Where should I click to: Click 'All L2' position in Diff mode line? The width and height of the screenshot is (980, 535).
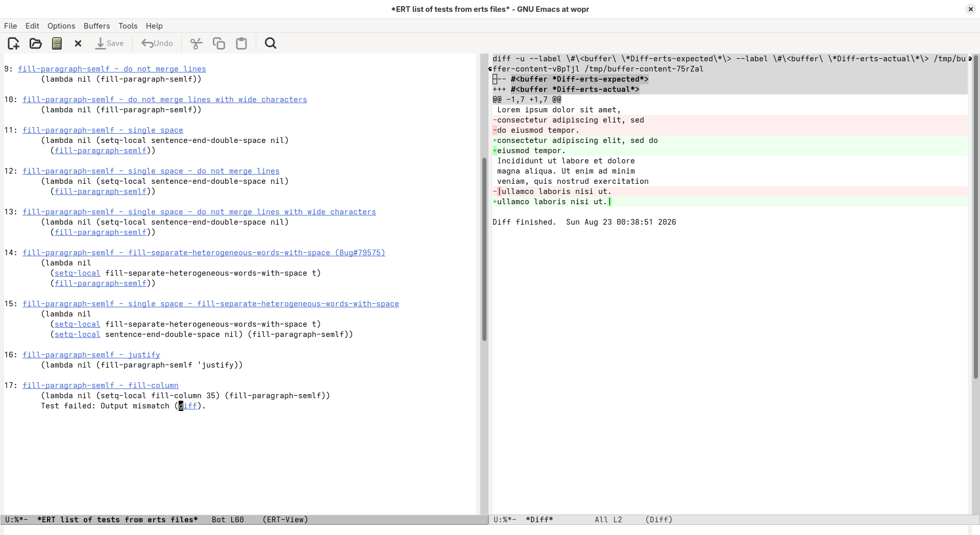pyautogui.click(x=608, y=520)
